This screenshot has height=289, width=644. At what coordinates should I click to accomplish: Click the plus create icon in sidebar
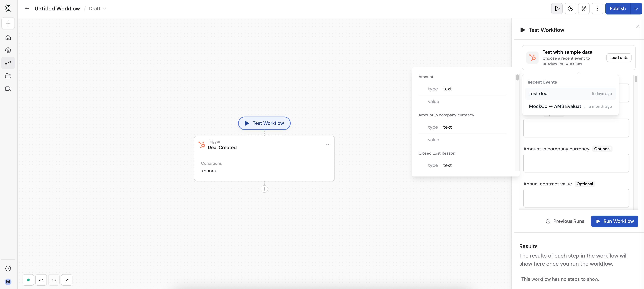(x=8, y=23)
